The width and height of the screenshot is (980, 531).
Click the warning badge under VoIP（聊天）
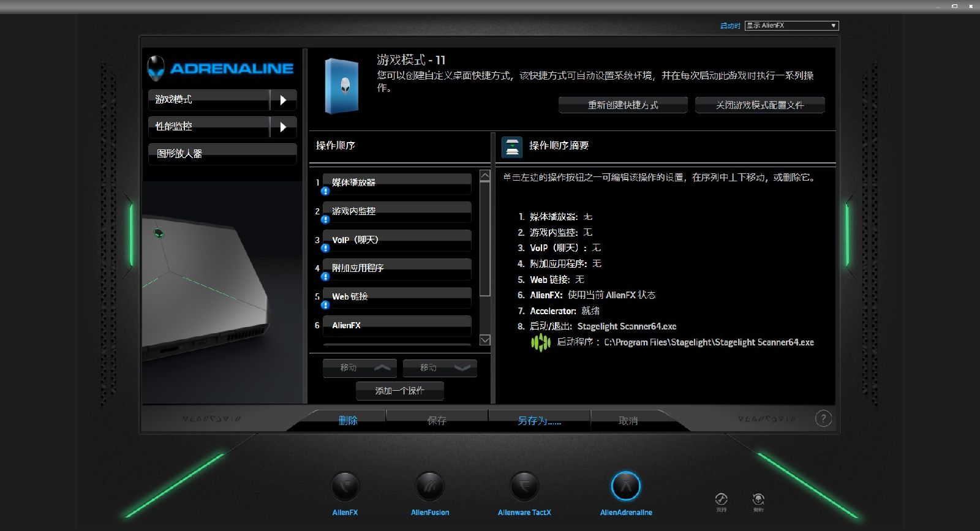325,248
